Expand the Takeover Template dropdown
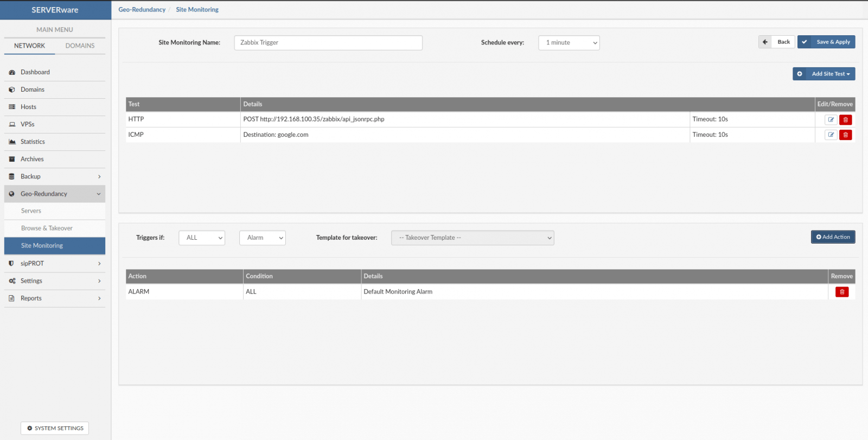 pos(472,238)
